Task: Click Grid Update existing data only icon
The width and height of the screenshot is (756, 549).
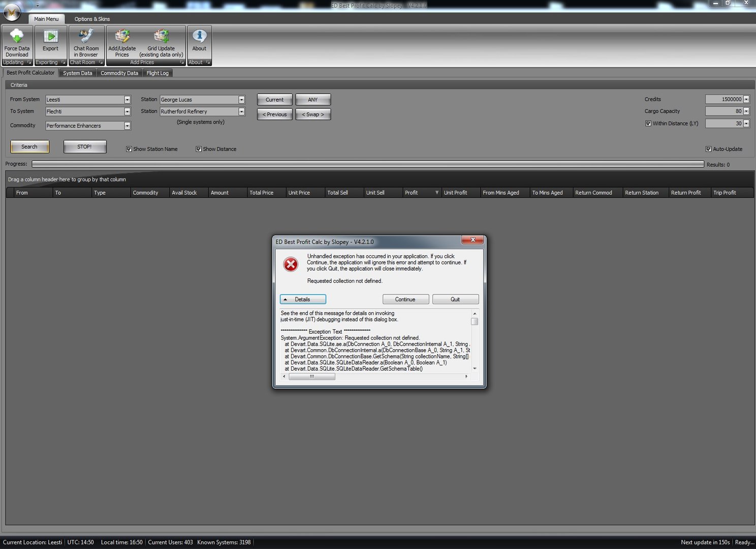Action: [161, 36]
